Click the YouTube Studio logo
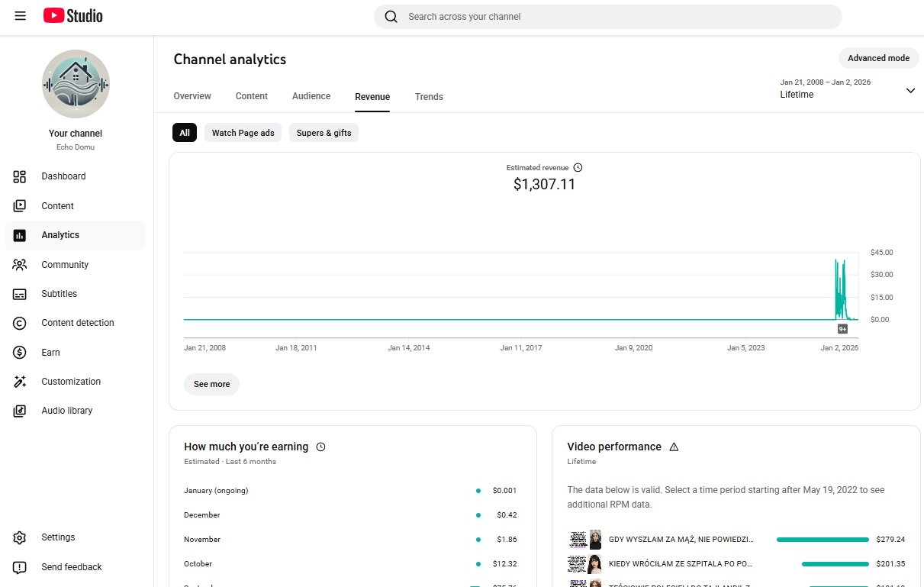924x587 pixels. pos(73,16)
